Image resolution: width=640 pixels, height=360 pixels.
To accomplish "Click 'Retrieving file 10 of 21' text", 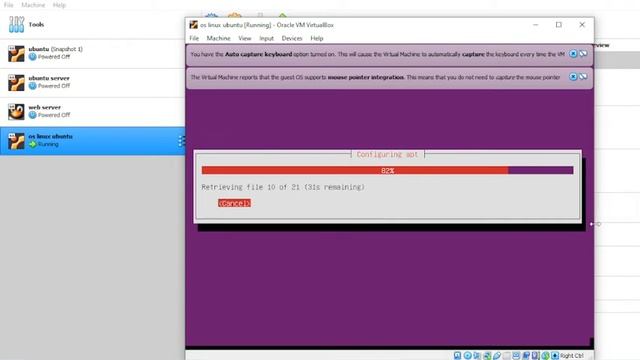I will pyautogui.click(x=251, y=187).
